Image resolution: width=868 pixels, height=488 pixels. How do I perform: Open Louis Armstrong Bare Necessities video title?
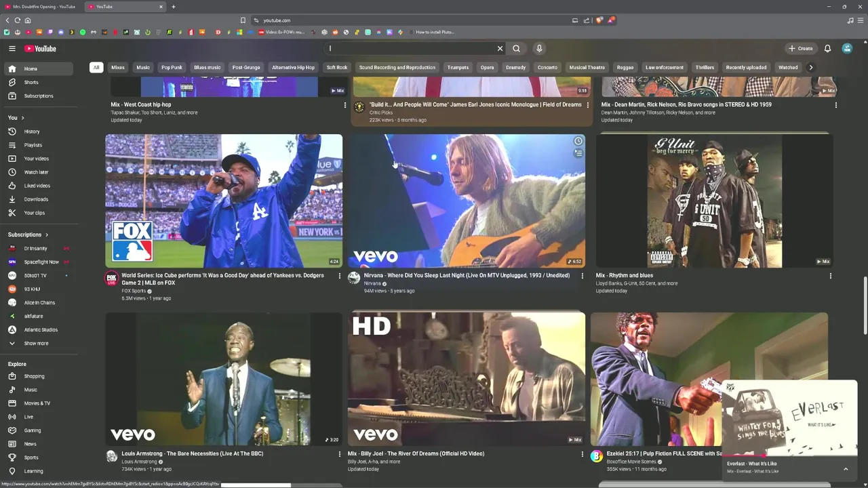click(x=193, y=453)
